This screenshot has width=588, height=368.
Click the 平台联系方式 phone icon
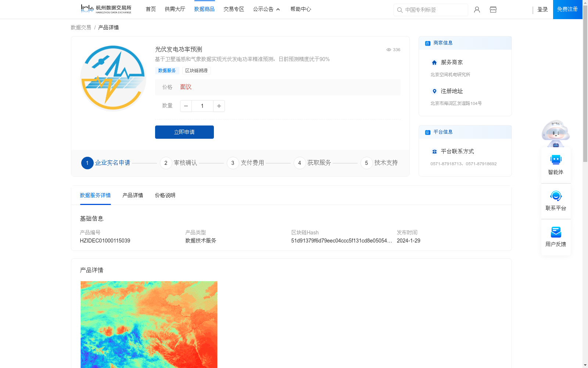pyautogui.click(x=434, y=152)
